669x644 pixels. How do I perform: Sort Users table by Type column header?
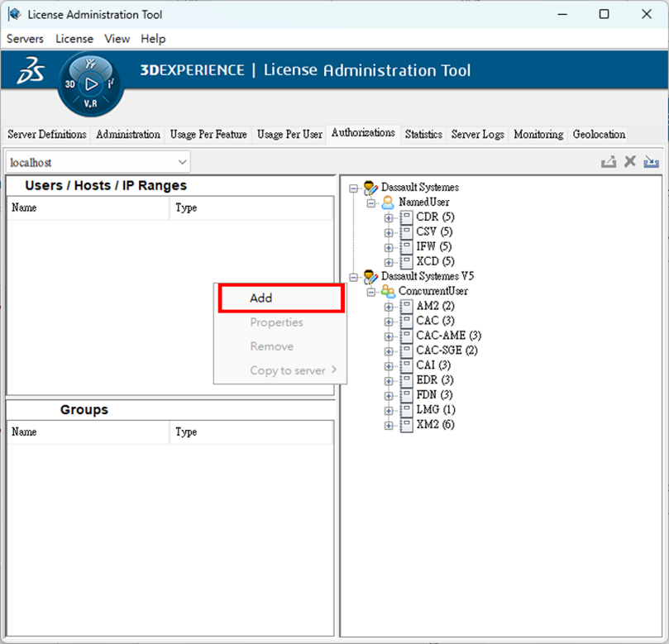[251, 208]
